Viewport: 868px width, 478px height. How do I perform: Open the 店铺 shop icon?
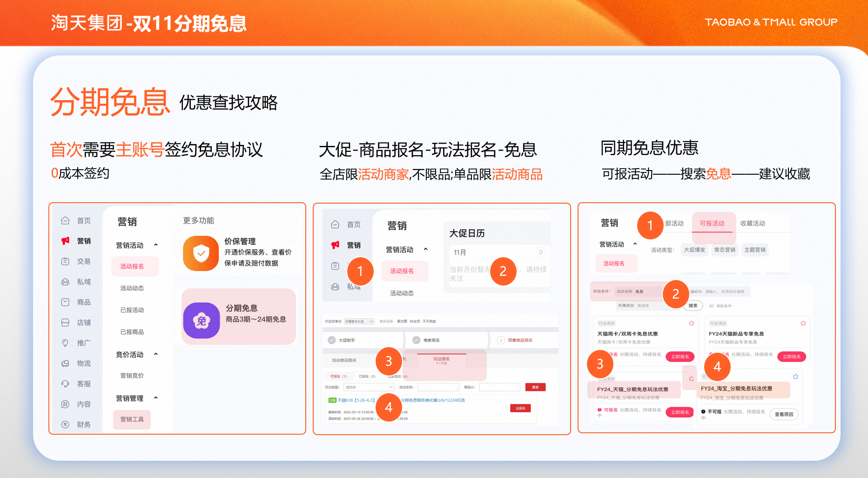(x=65, y=322)
